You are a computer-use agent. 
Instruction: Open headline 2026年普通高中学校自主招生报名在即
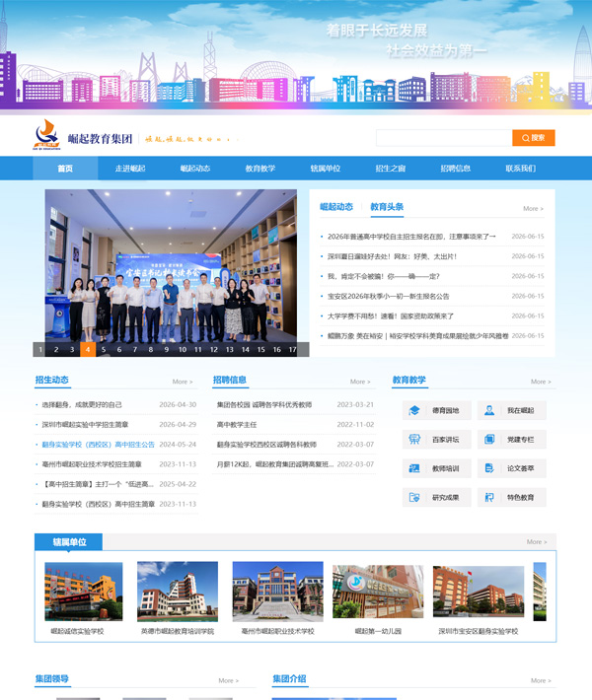click(x=411, y=237)
